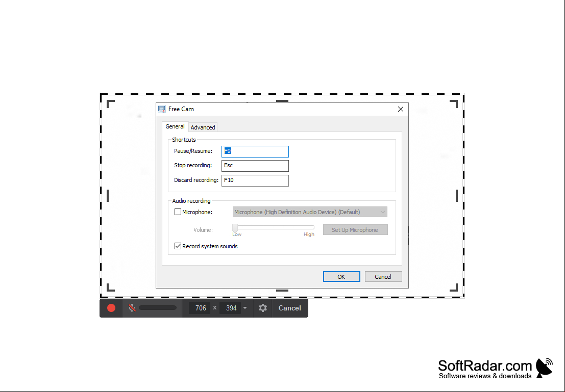The image size is (565, 392).
Task: Click the "Low" volume label
Action: point(237,234)
